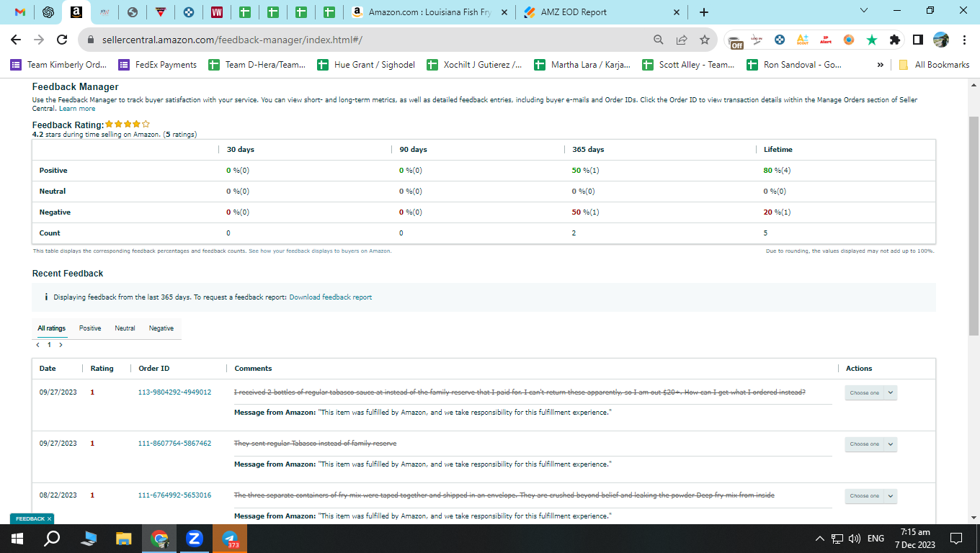Show hidden system tray icons

point(819,539)
